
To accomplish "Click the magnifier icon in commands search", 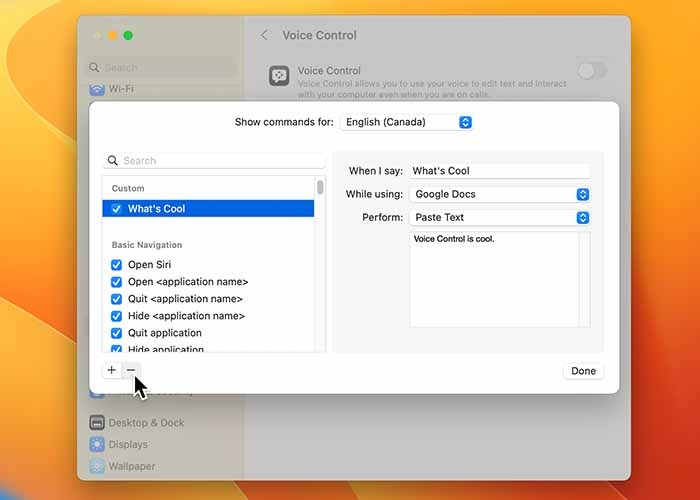I will click(112, 161).
